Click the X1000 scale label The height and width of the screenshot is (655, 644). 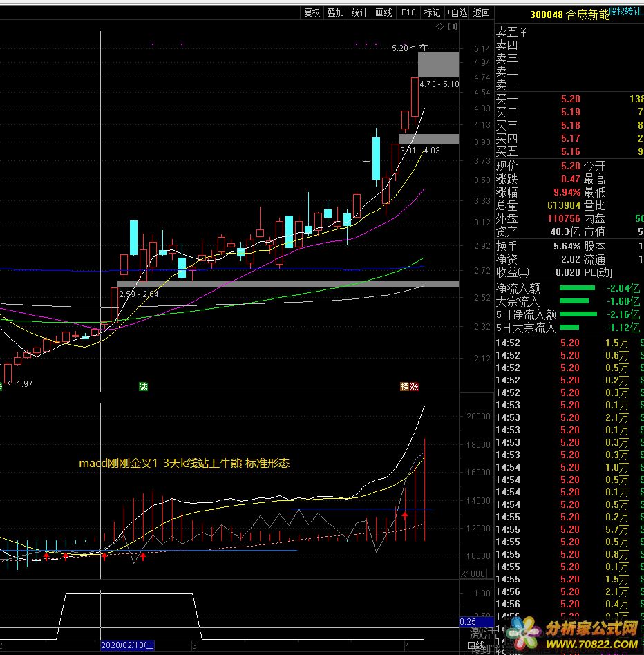(473, 574)
